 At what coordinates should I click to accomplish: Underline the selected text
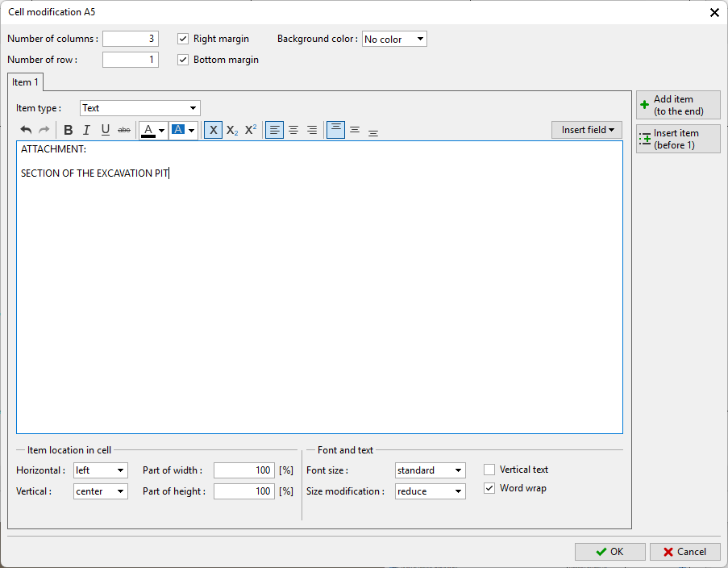tap(105, 130)
